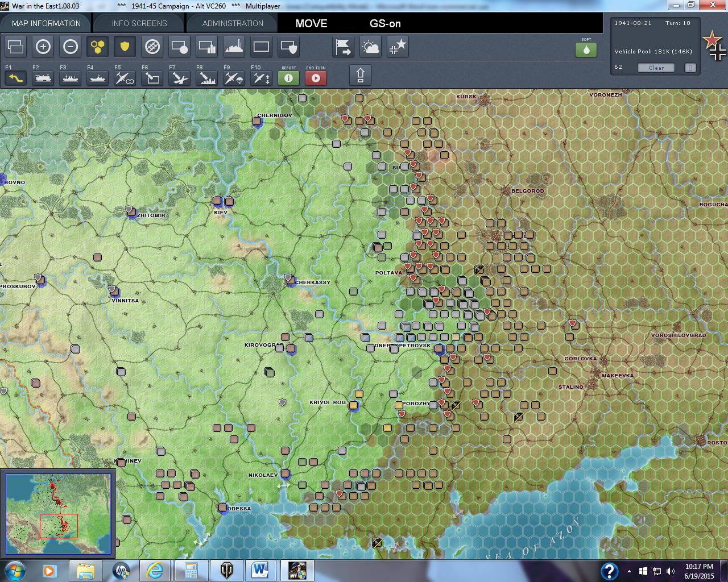Viewport: 728px width, 582px height.
Task: Select F10 air transfer mode icon
Action: point(262,78)
